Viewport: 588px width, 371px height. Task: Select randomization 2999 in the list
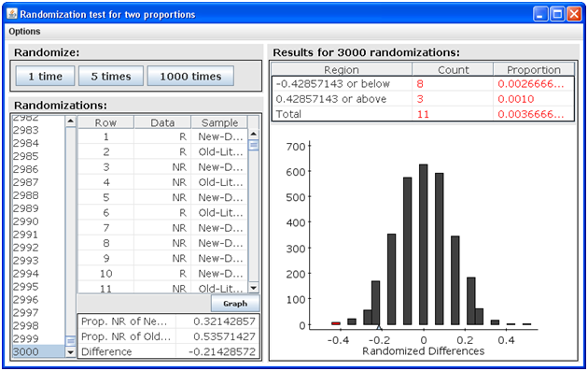38,338
